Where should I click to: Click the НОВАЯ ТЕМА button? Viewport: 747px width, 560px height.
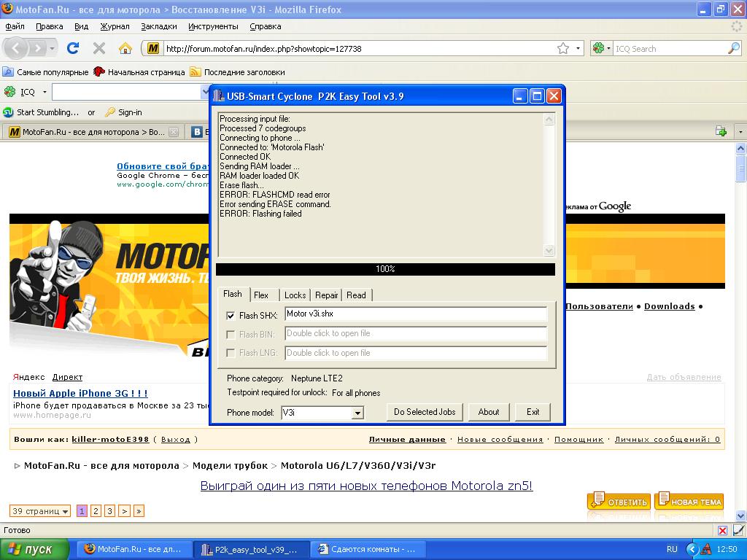pos(689,502)
